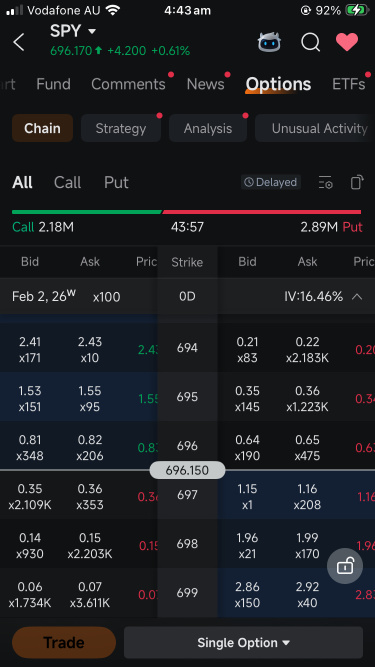Tap the battery indicator icon
375x667 pixels.
pyautogui.click(x=356, y=11)
